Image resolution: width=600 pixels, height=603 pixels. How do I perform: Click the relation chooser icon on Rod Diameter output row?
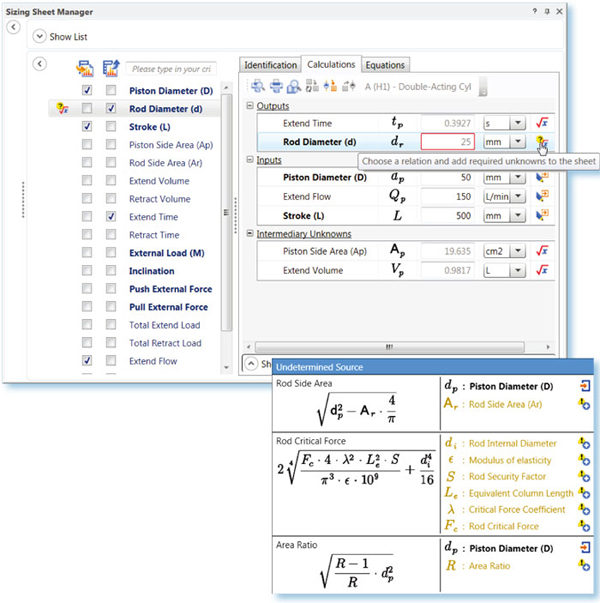(x=542, y=142)
